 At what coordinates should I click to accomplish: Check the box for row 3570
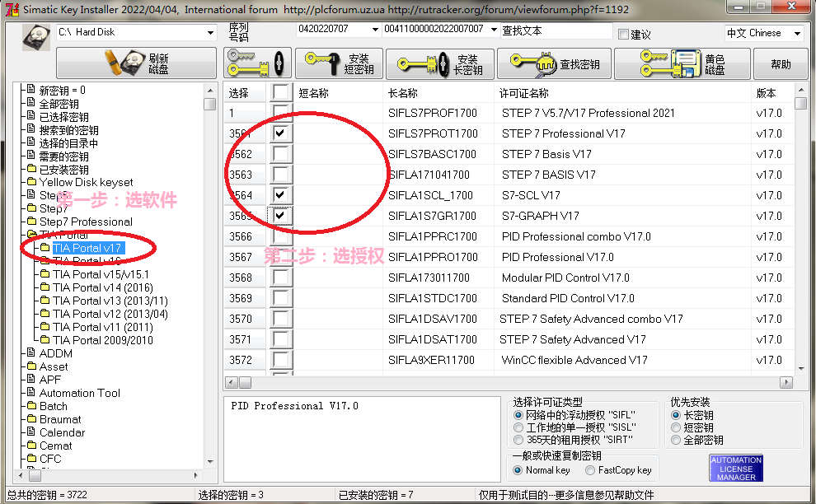(280, 319)
